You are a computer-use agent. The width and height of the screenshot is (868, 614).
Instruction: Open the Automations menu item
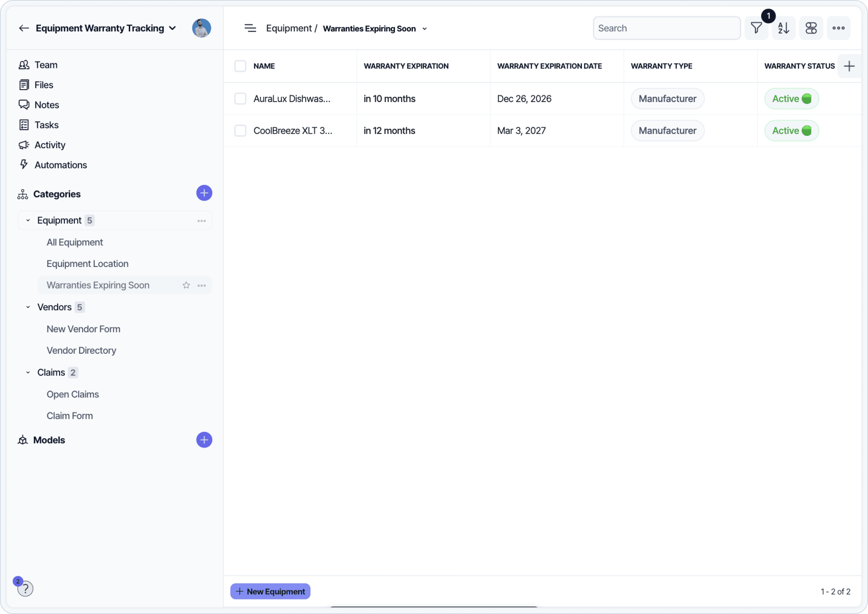click(60, 165)
